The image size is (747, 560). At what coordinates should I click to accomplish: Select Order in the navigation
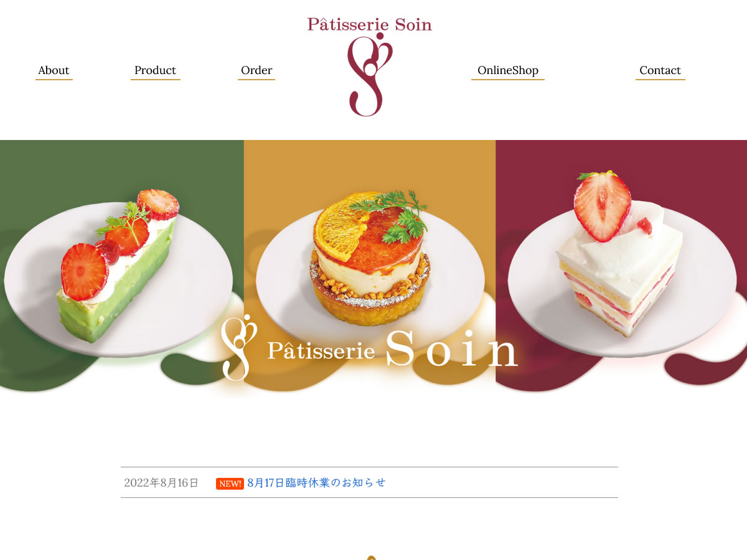256,70
